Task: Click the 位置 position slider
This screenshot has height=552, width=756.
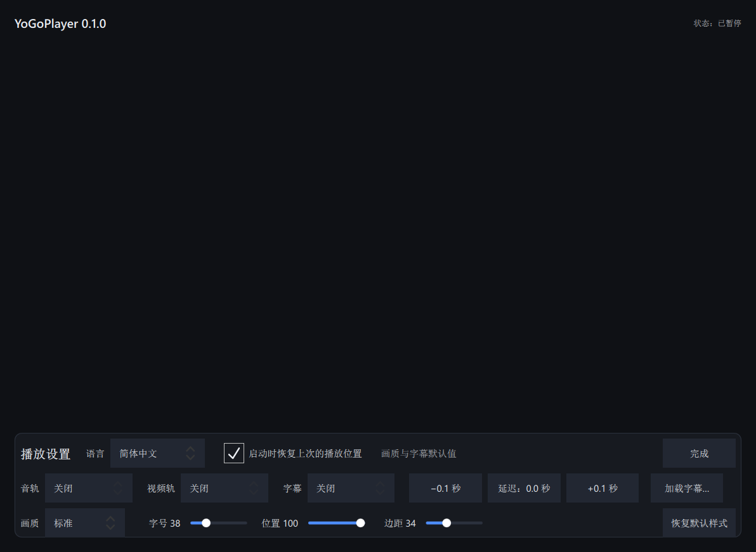Action: [337, 523]
